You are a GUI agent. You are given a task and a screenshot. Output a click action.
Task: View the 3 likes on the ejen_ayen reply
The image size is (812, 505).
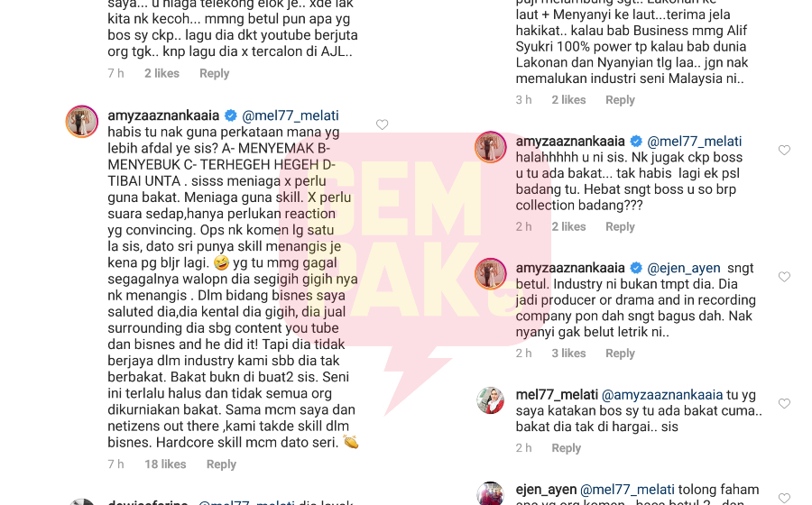[x=568, y=353]
